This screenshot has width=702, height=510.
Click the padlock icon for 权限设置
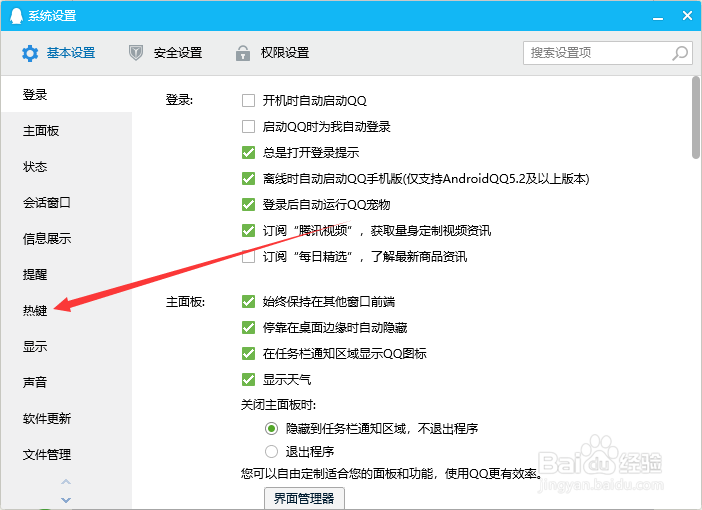(x=243, y=53)
